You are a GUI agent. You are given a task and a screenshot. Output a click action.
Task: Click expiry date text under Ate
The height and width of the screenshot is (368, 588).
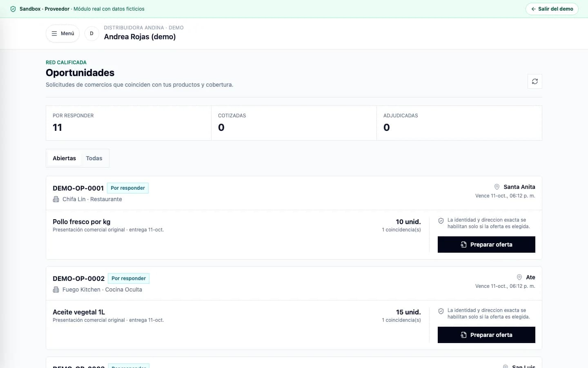click(x=505, y=286)
